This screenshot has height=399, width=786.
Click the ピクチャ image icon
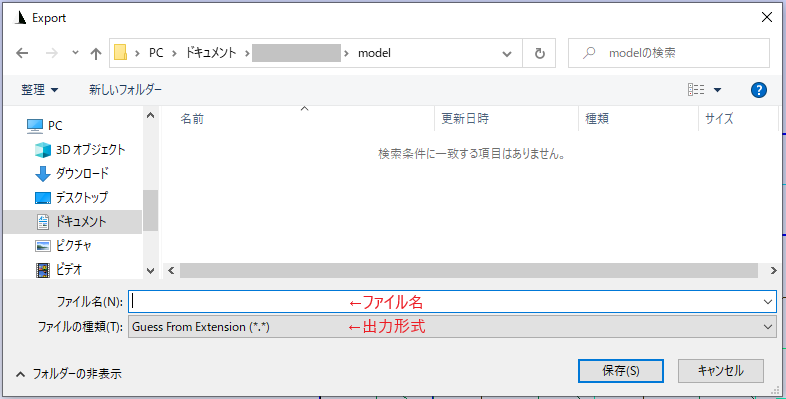[43, 246]
